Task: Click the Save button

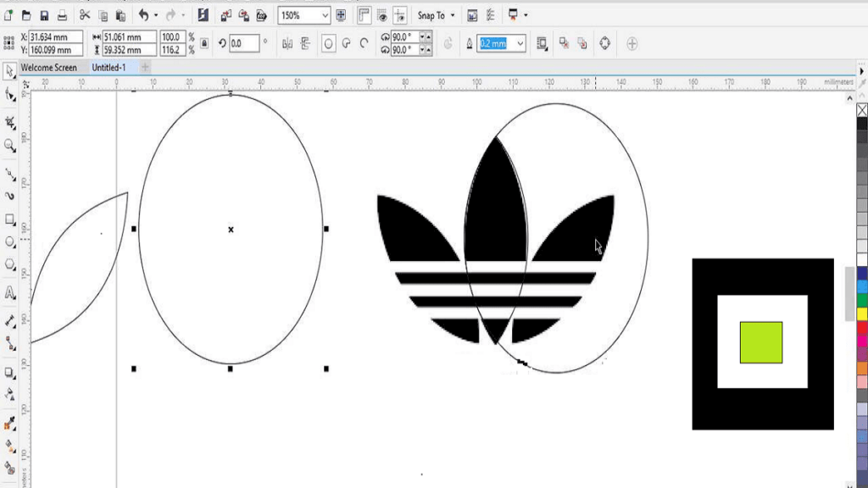Action: click(43, 14)
